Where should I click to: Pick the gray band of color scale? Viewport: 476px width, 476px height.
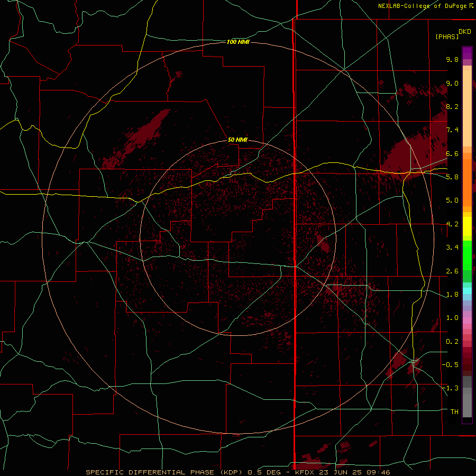pyautogui.click(x=467, y=397)
